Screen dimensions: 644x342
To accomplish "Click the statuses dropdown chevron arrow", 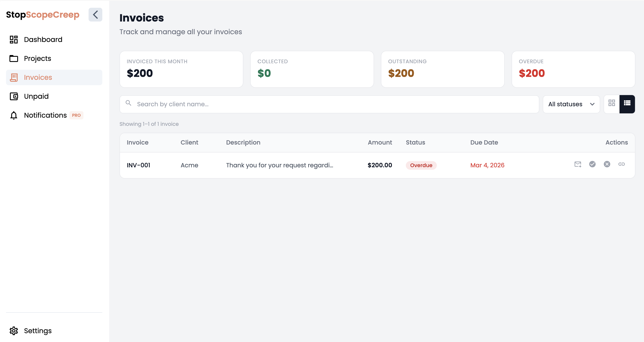I will [592, 104].
